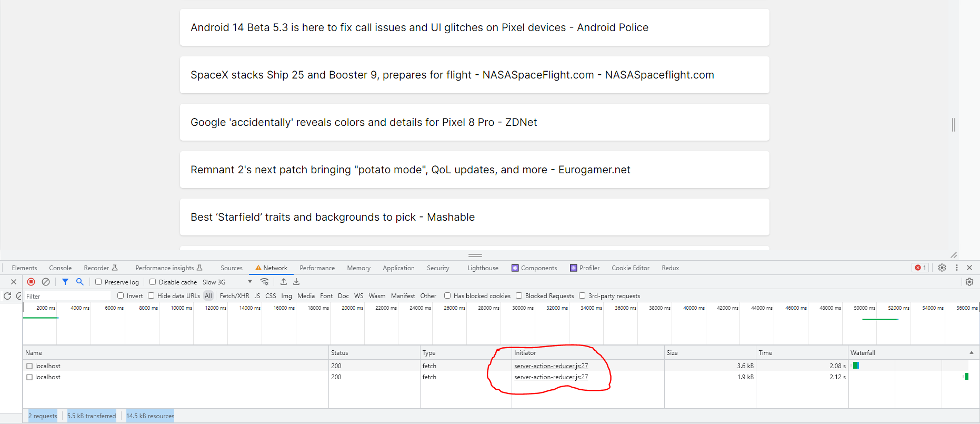The width and height of the screenshot is (980, 424).
Task: Check 3rd-party requests
Action: point(582,295)
